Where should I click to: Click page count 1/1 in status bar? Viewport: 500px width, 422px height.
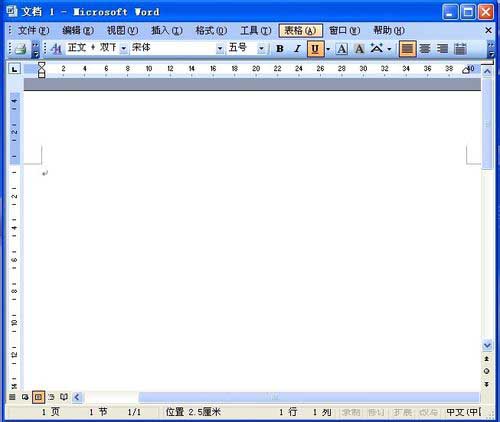point(134,413)
